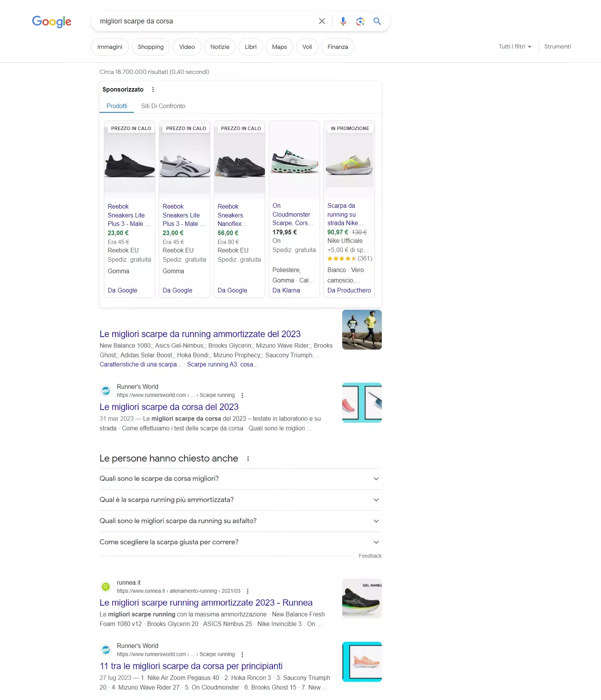Filter results by Voli
The width and height of the screenshot is (601, 700).
click(x=307, y=47)
